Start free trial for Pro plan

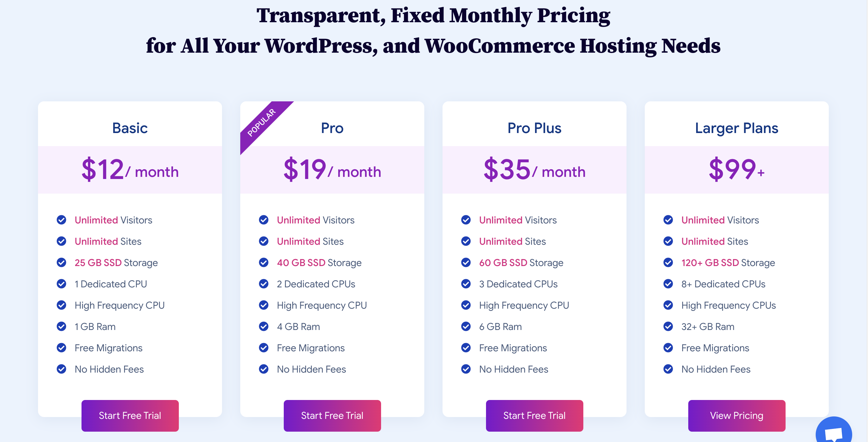point(332,416)
